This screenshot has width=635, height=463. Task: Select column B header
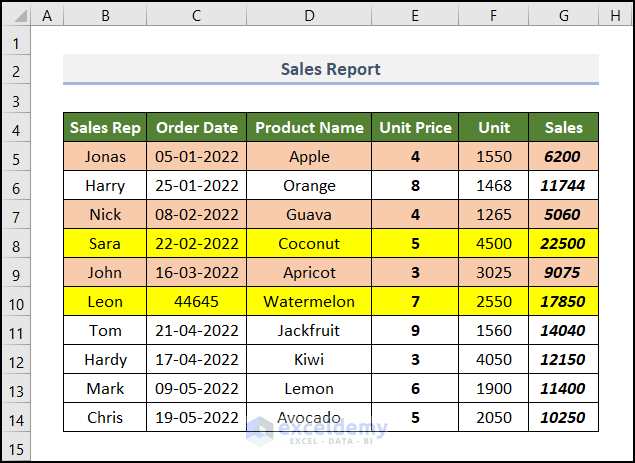click(x=104, y=15)
